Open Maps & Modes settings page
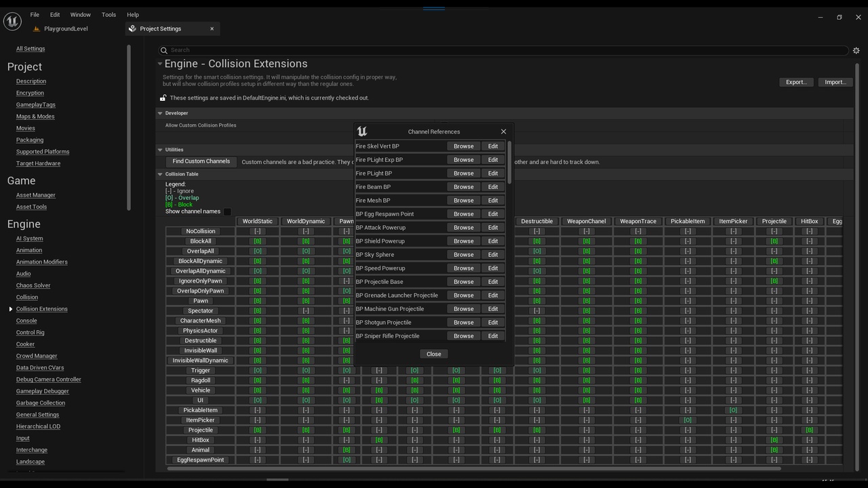Screen dimensions: 868x488 [35, 117]
